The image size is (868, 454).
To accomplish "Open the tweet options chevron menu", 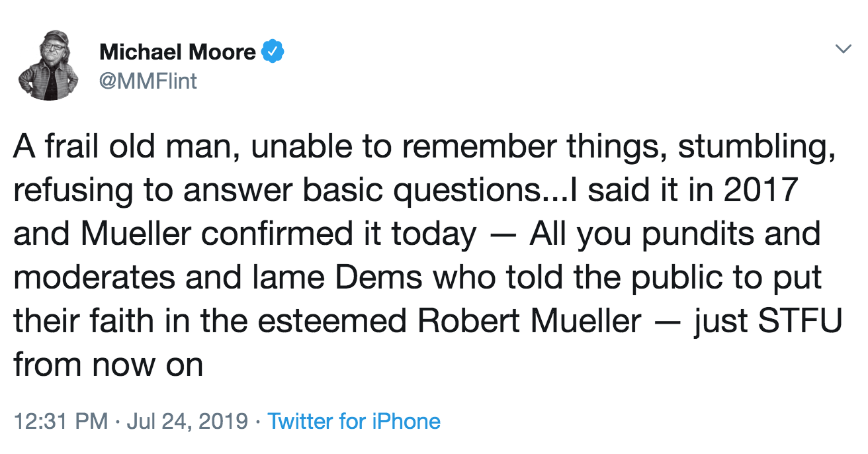I will (843, 49).
